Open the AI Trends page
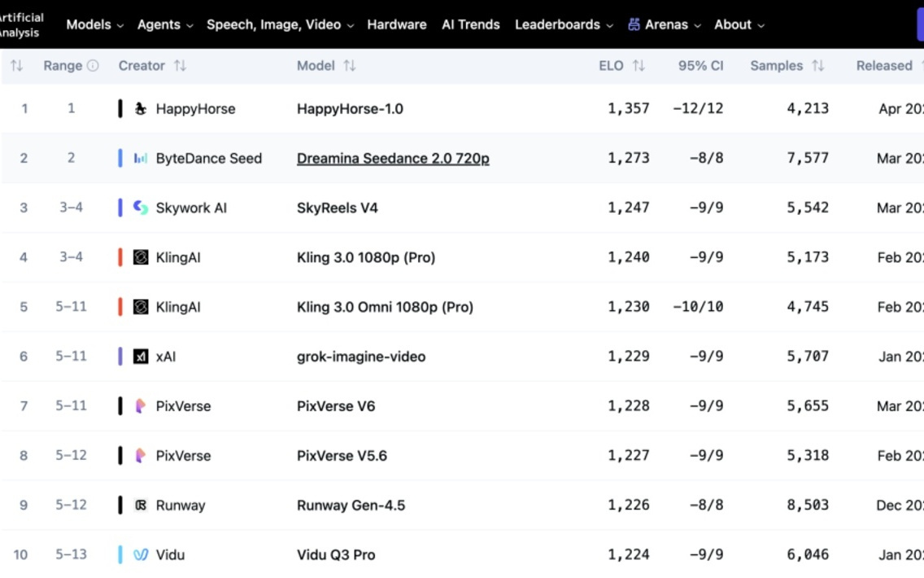 click(470, 24)
